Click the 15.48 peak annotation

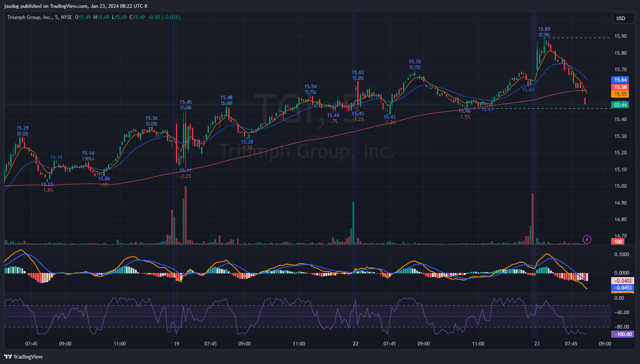point(226,98)
